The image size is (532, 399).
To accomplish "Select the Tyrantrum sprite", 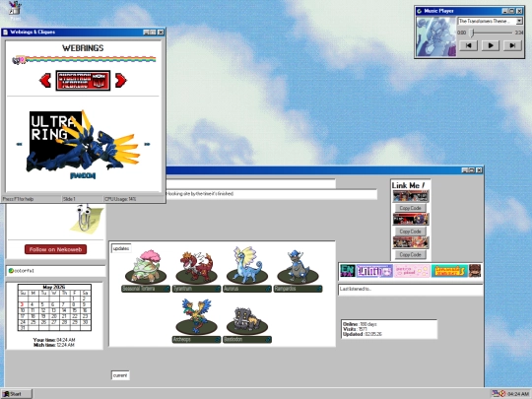I will pos(196,267).
